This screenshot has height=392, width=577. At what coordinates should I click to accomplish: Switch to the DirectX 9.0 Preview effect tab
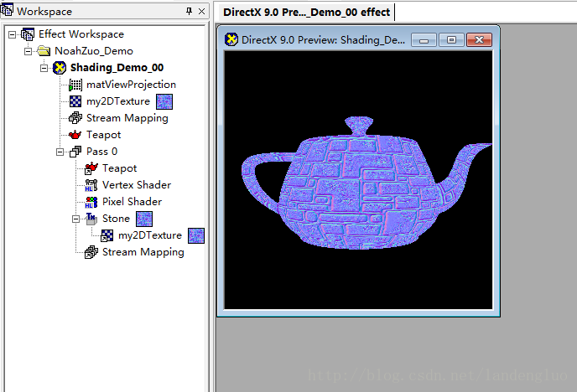tap(306, 12)
